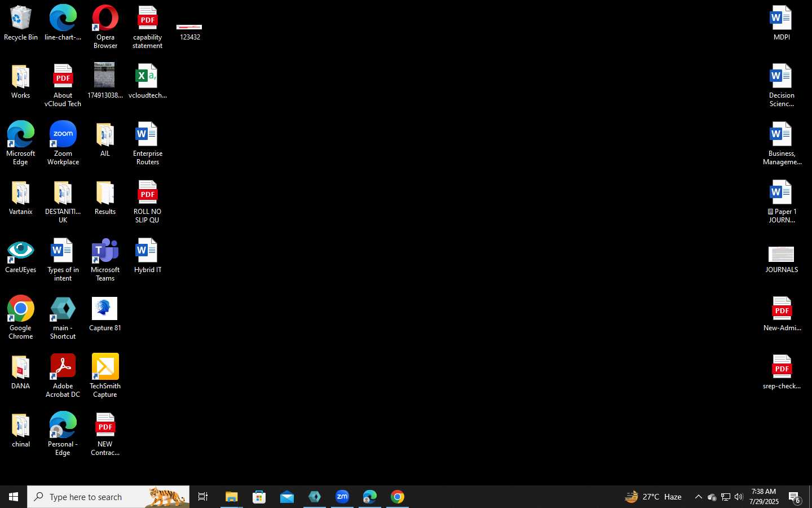Open the teal hexagon app in taskbar
This screenshot has width=812, height=508.
pyautogui.click(x=315, y=497)
